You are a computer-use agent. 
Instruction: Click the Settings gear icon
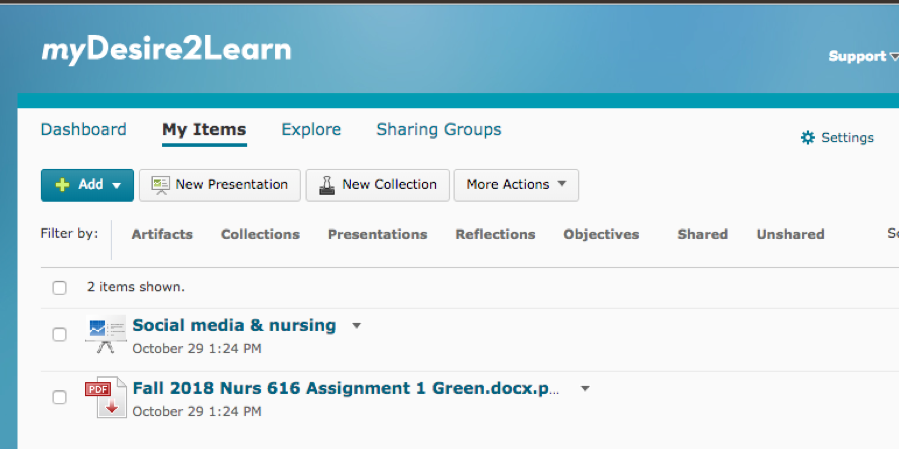pyautogui.click(x=808, y=138)
